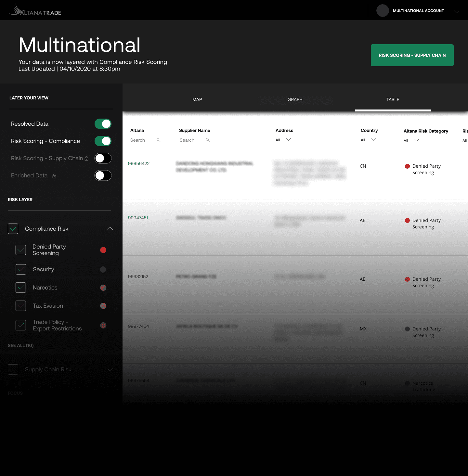
Task: Click CN country cell in first row
Action: (x=363, y=166)
